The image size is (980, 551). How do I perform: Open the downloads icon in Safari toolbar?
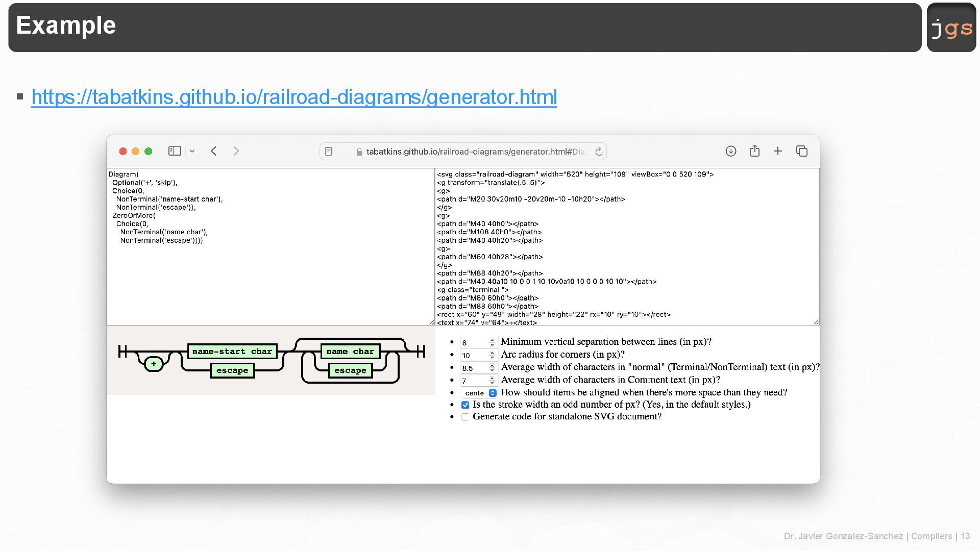731,151
